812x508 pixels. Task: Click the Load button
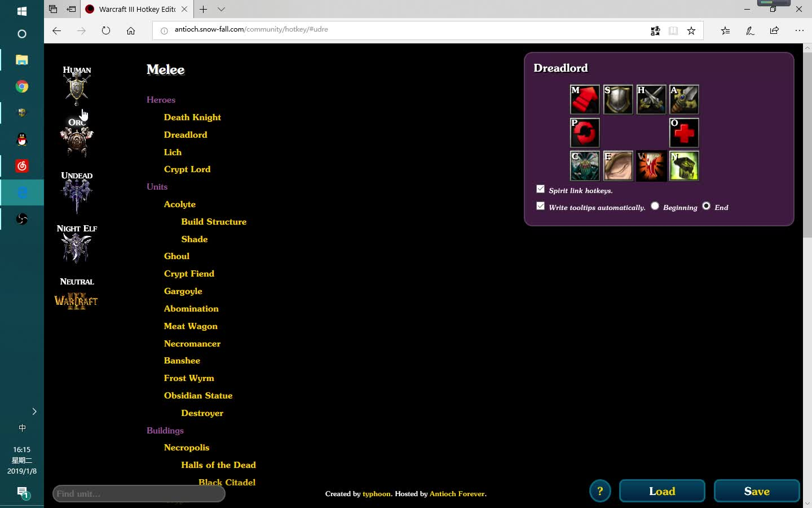pos(662,491)
